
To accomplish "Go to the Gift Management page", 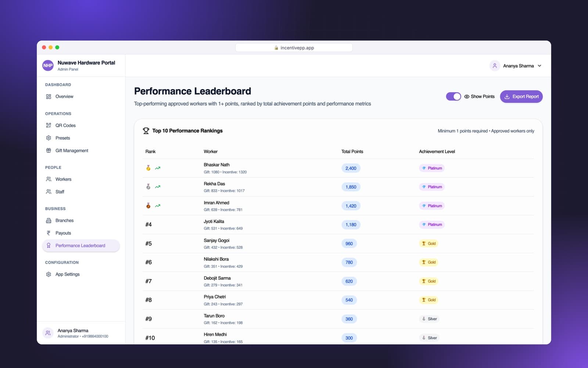I will point(81,151).
